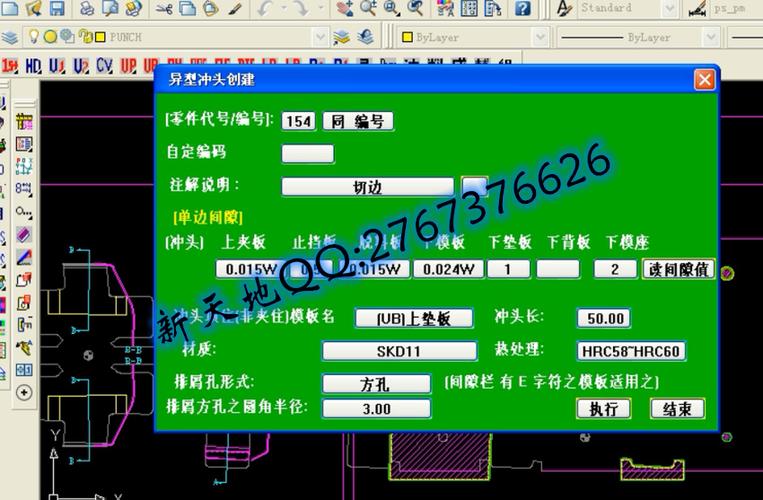Screen dimensions: 763x500
Task: Activate the Zoom Realtime magnifier
Action: pyautogui.click(x=368, y=7)
